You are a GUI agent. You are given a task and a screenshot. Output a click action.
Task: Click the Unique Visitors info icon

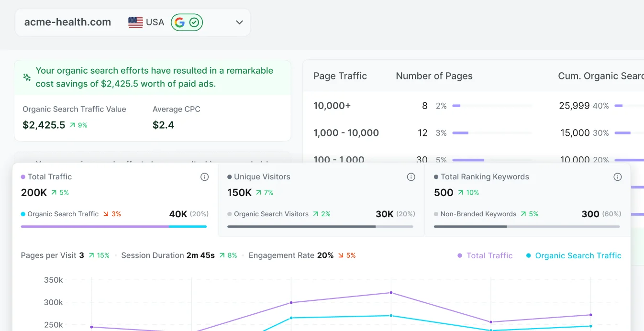[x=411, y=177]
